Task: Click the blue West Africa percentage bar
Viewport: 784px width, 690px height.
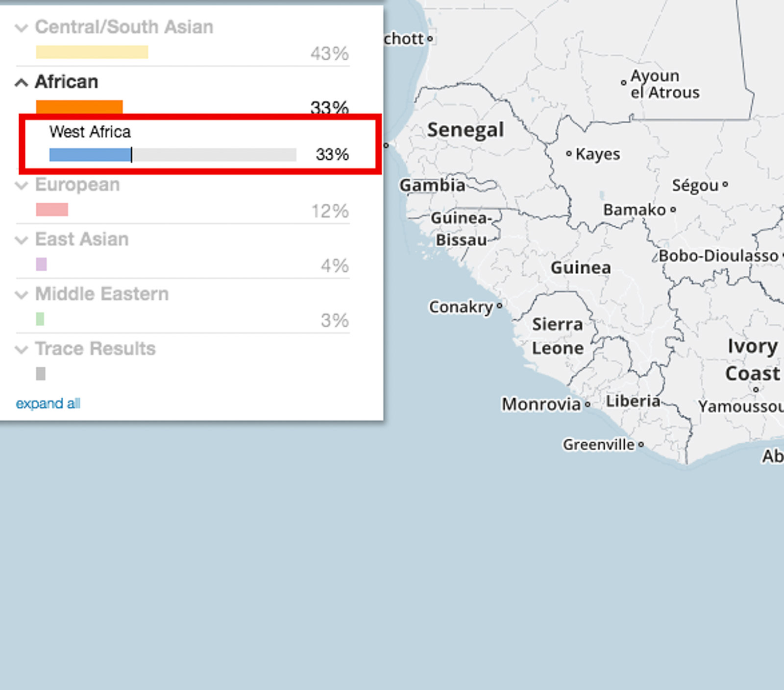Action: 90,155
